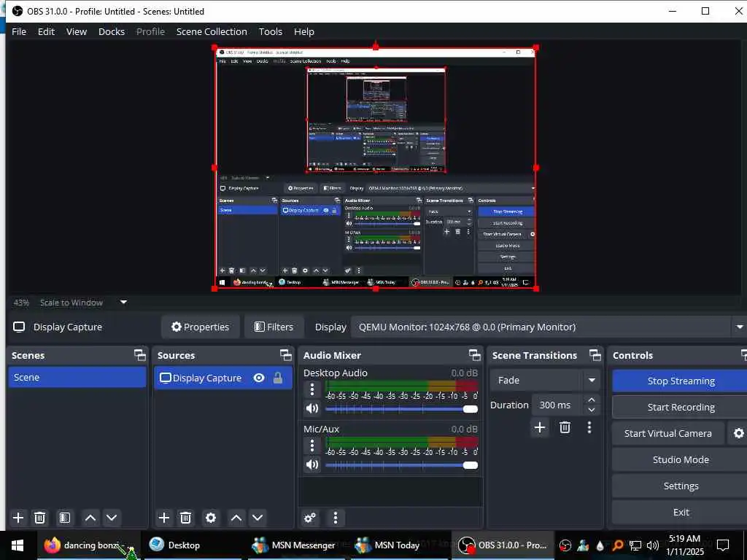Image resolution: width=747 pixels, height=560 pixels.
Task: Open transition properties three-dot menu
Action: [589, 427]
